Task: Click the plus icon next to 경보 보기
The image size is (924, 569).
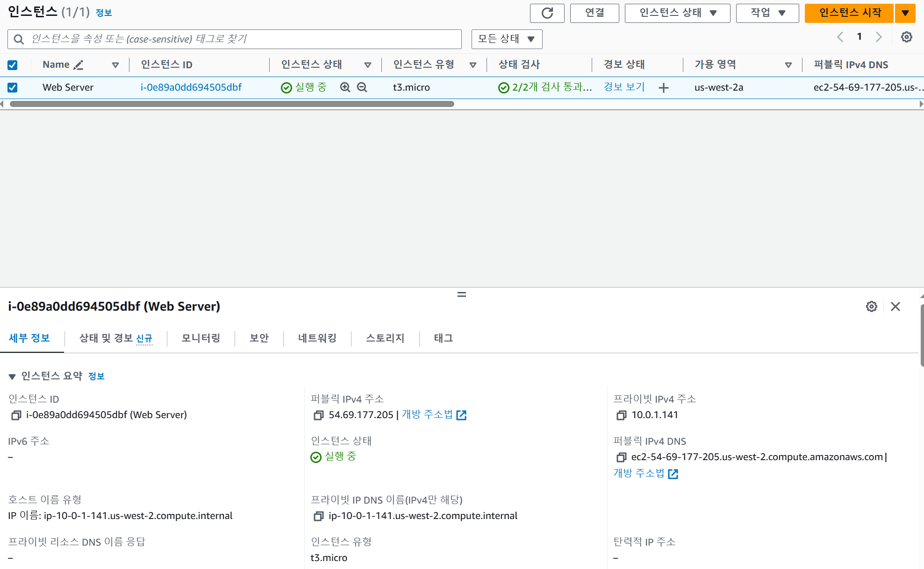Action: (x=663, y=88)
